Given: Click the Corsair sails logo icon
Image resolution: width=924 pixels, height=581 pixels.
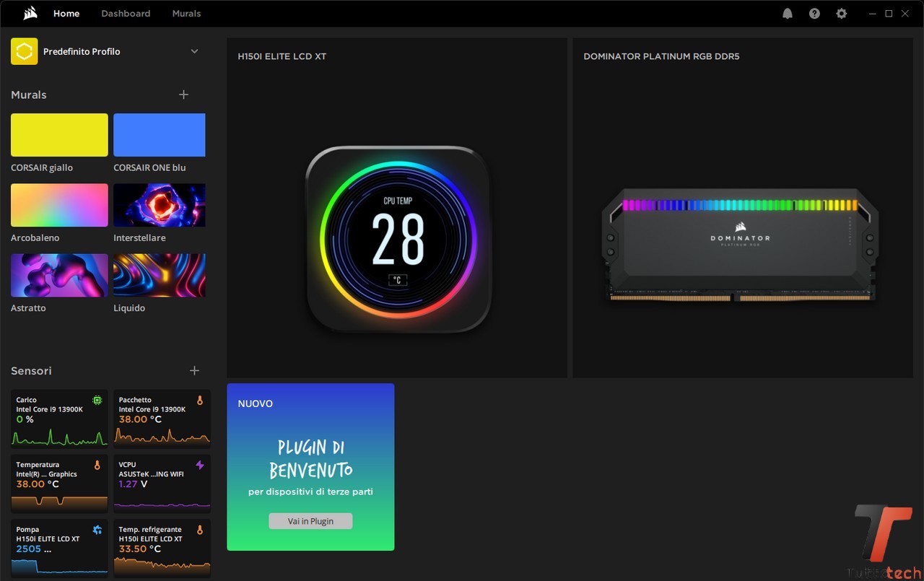Looking at the screenshot, I should (x=30, y=13).
